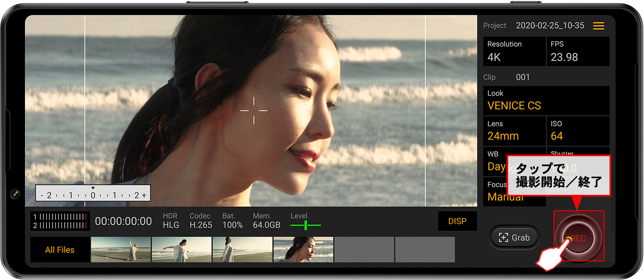The image size is (644, 280).
Task: Click the green Level indicator
Action: pos(305,225)
